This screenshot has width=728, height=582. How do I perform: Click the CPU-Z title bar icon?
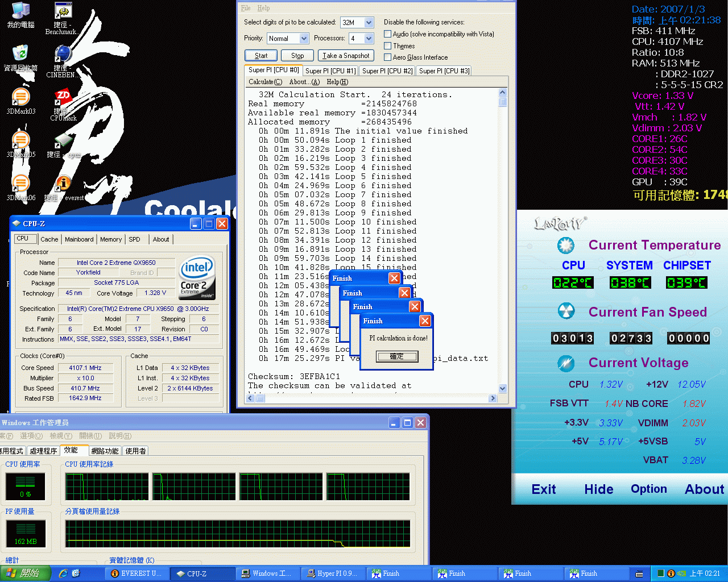click(16, 223)
